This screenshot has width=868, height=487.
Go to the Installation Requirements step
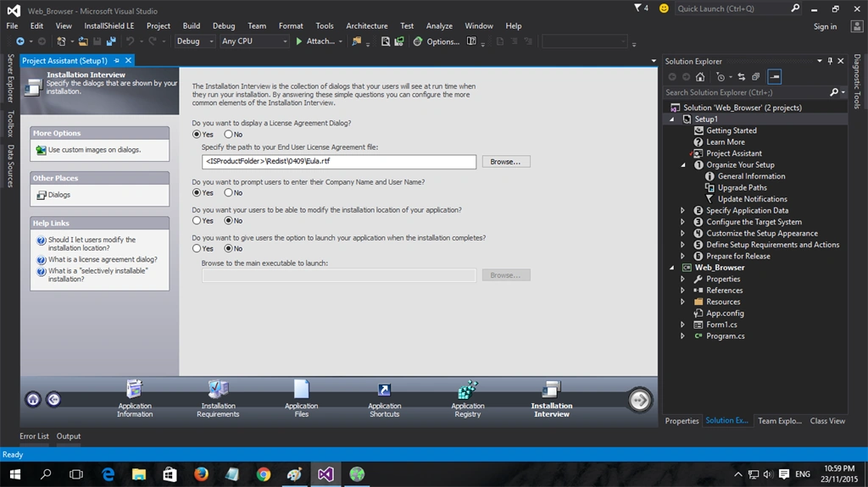coord(218,398)
